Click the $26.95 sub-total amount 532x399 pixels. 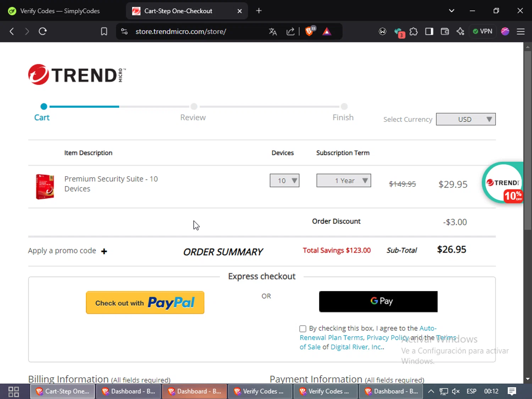click(451, 250)
